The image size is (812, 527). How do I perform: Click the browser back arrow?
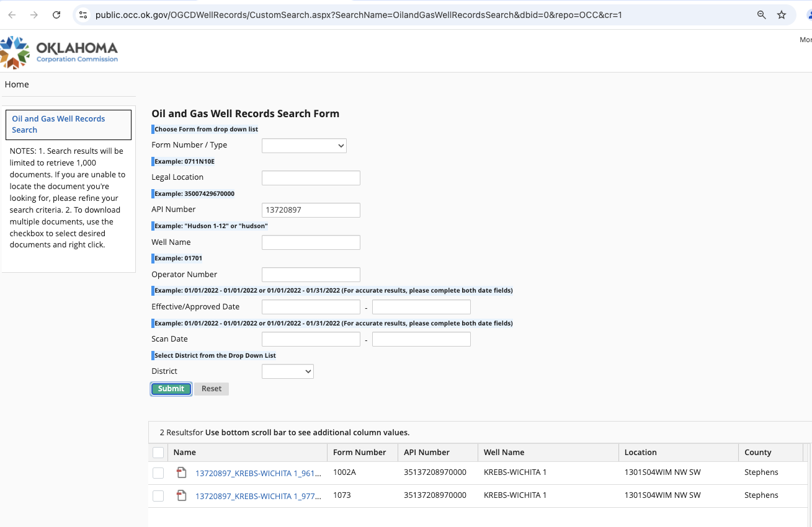(12, 15)
